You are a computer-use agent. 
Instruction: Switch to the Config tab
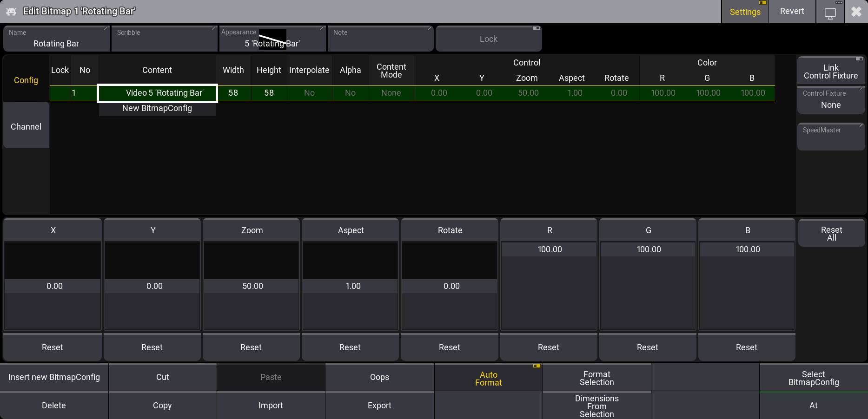[x=26, y=80]
